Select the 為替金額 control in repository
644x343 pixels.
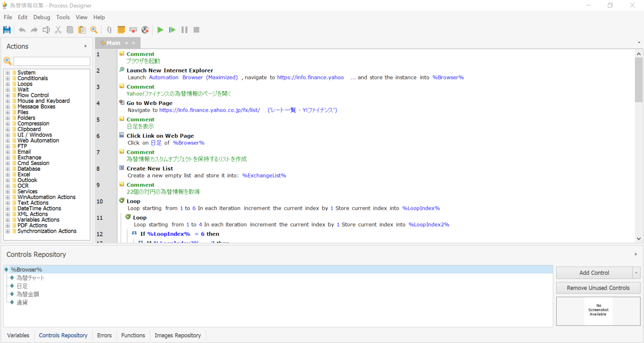coord(28,294)
